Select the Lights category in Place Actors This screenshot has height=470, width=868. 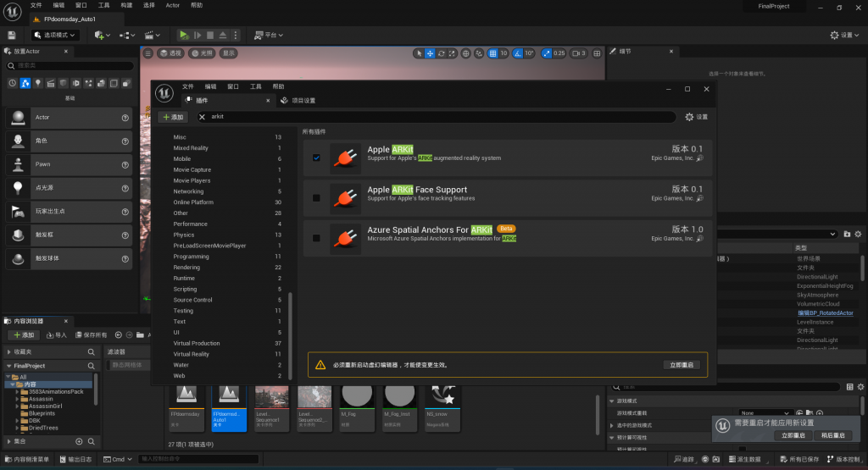38,83
